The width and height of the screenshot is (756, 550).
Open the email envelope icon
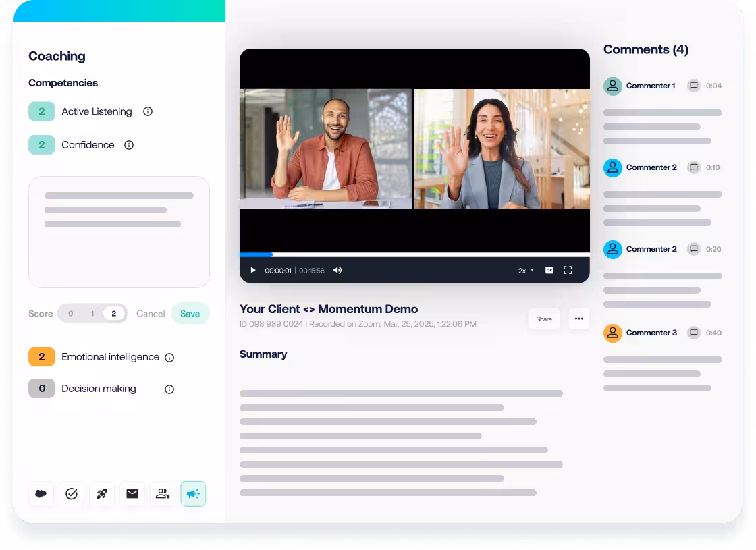[132, 493]
